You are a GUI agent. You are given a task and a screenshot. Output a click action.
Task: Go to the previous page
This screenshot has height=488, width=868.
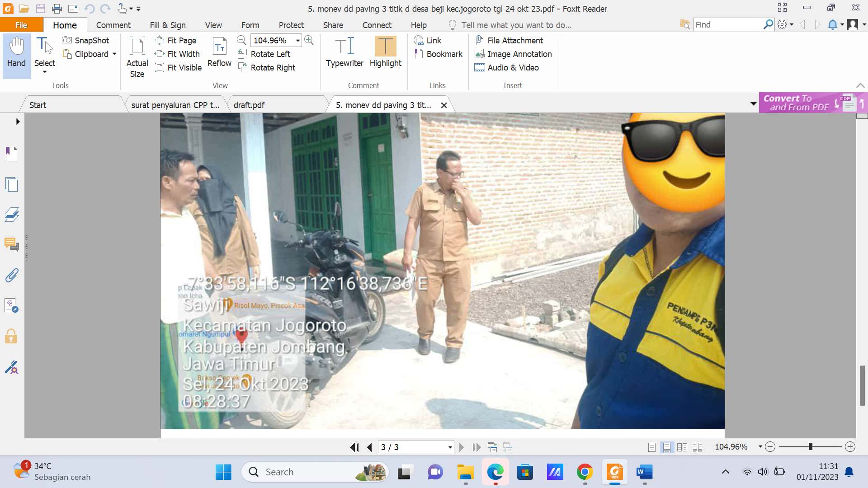click(x=370, y=447)
